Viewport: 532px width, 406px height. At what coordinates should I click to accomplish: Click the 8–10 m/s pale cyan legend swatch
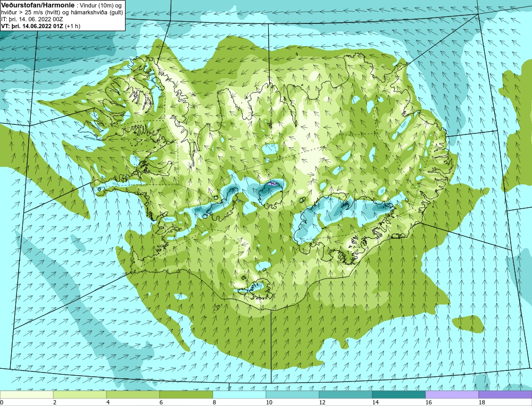(239, 394)
